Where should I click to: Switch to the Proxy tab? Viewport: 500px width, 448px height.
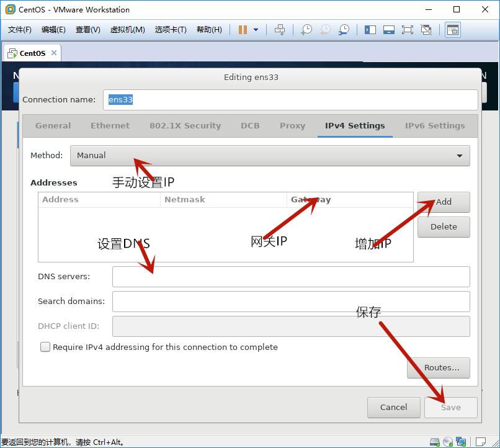(x=292, y=125)
